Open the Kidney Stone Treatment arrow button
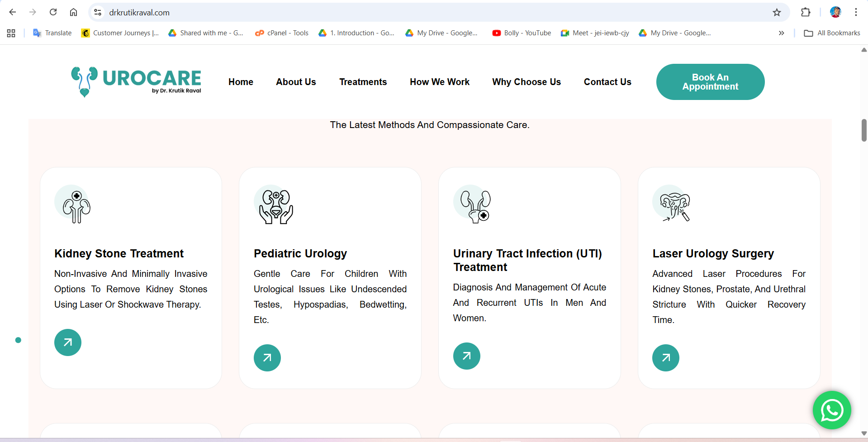868x442 pixels. 68,342
